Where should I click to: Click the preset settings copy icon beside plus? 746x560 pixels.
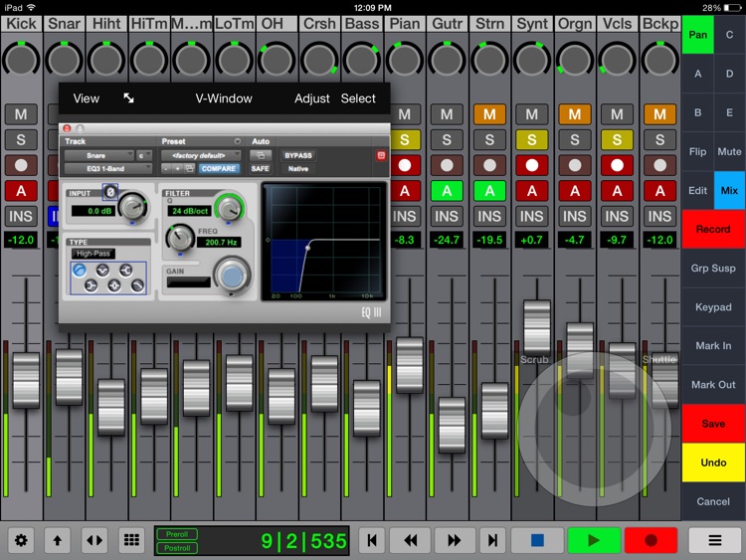pos(189,168)
